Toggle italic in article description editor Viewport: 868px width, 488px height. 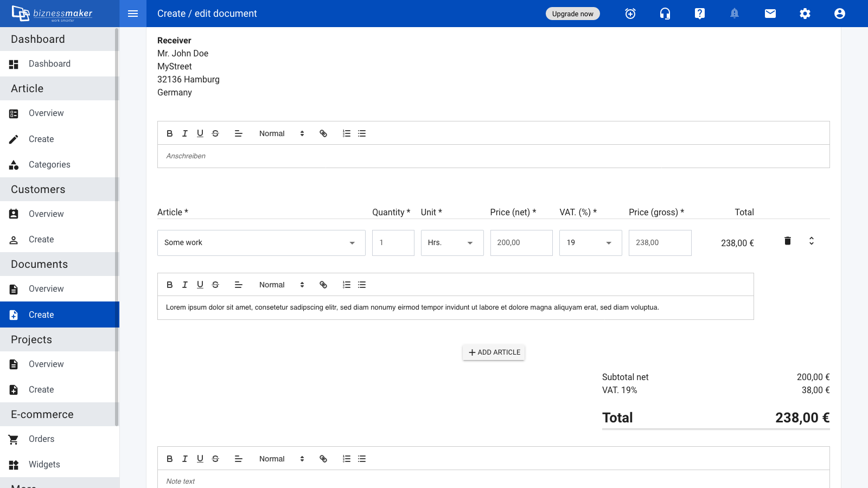[x=184, y=285]
